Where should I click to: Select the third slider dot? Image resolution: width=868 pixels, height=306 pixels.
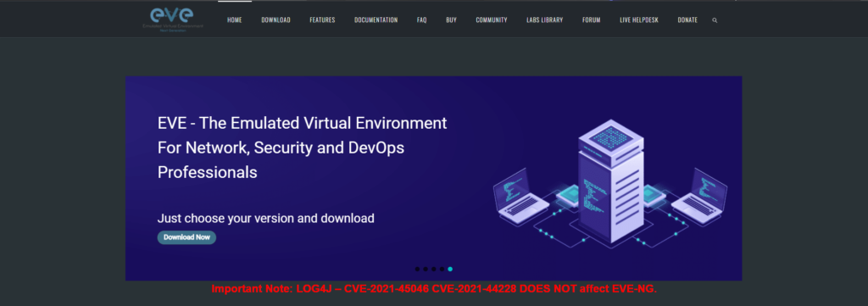(433, 269)
